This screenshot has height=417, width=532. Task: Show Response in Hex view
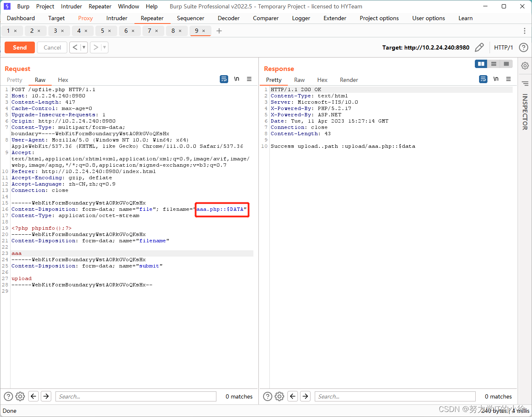[x=322, y=80]
